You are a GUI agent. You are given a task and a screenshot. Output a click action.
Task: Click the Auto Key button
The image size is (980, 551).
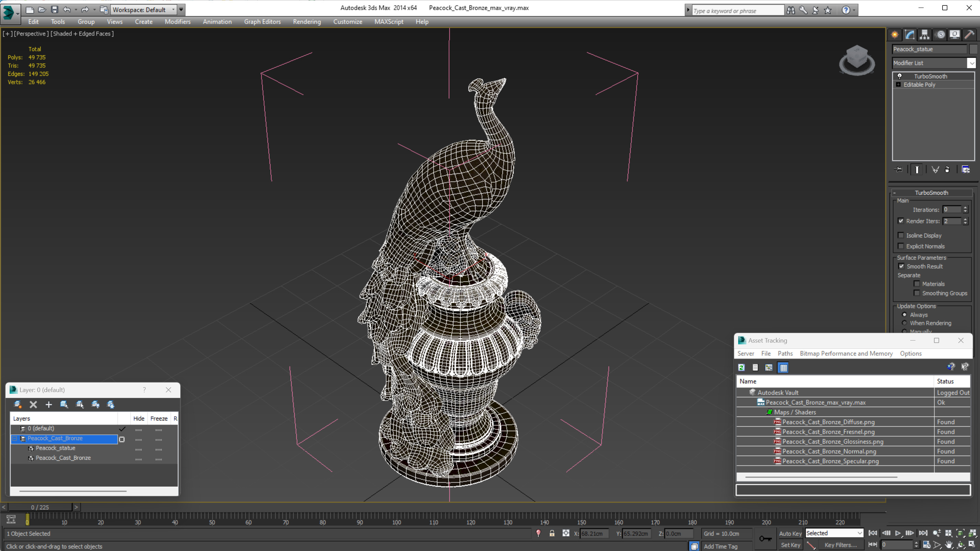pos(790,533)
